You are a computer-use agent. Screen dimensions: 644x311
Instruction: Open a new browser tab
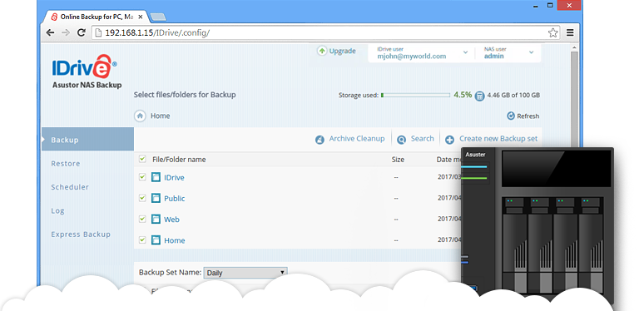[158, 17]
